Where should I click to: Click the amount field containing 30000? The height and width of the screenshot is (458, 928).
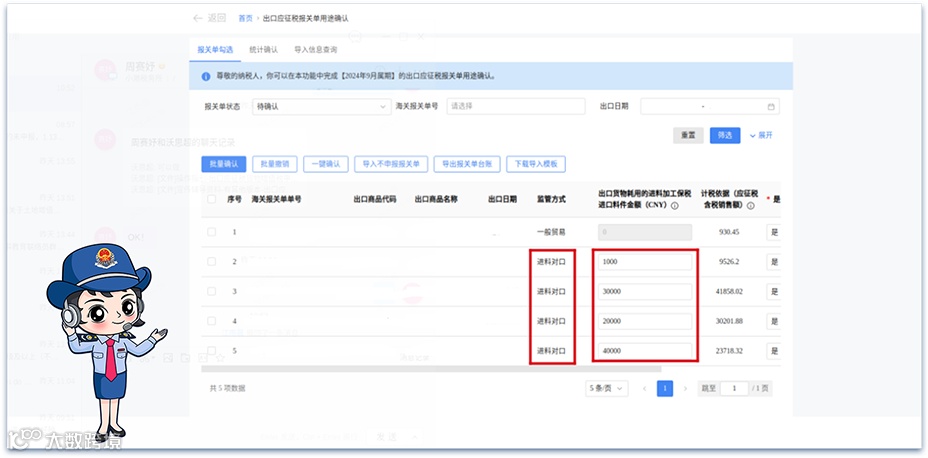tap(645, 291)
